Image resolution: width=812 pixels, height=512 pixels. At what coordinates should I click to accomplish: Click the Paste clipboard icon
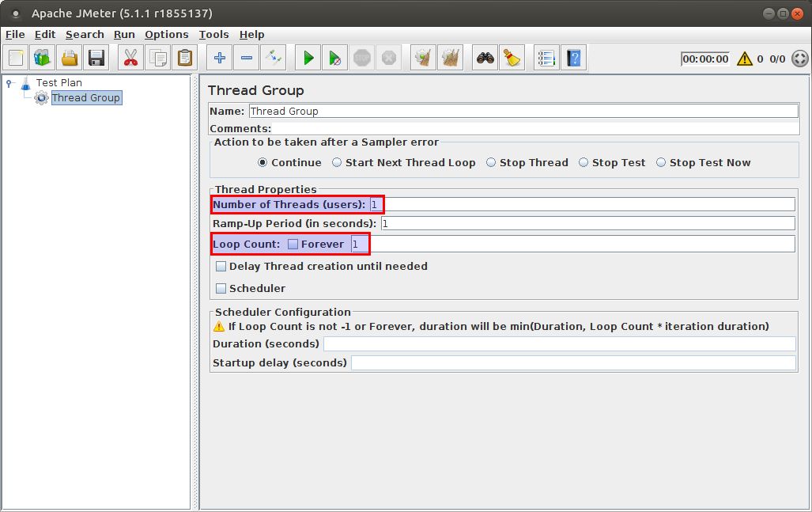click(x=184, y=58)
